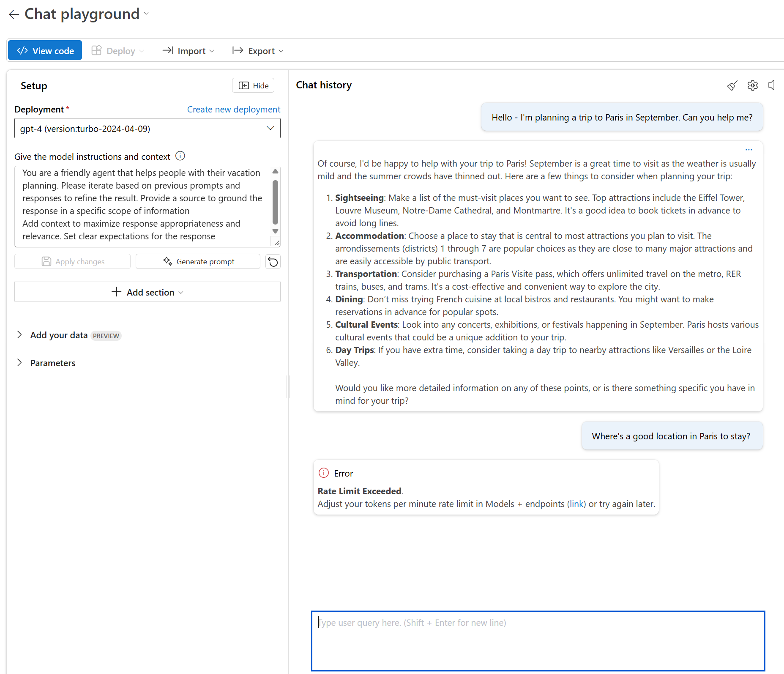Expand the Parameters section
The image size is (784, 674).
pyautogui.click(x=19, y=363)
